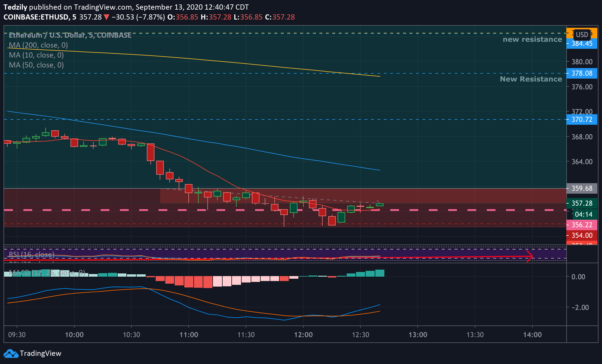Click the TradingView cloud logo icon
Image resolution: width=602 pixels, height=364 pixels.
tap(11, 353)
